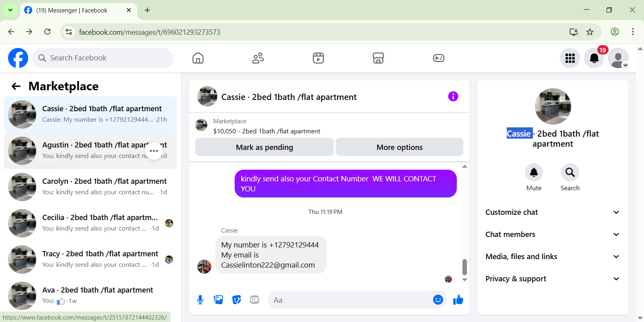Open Video (Watch) icon
This screenshot has width=644, height=322.
(x=318, y=58)
